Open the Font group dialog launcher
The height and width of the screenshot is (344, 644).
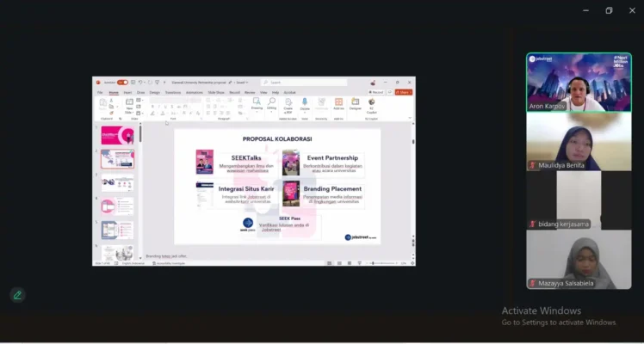tap(201, 119)
